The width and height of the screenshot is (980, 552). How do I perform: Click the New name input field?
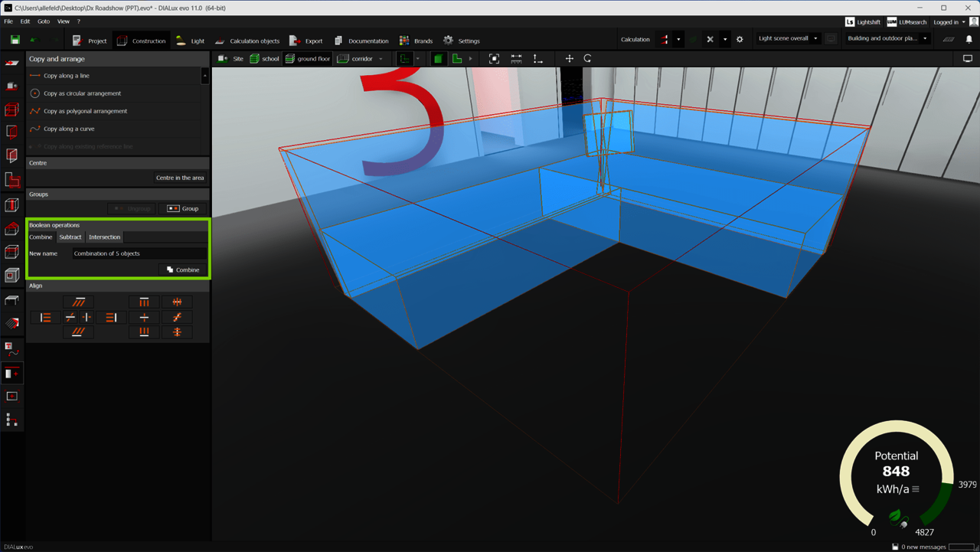(139, 253)
